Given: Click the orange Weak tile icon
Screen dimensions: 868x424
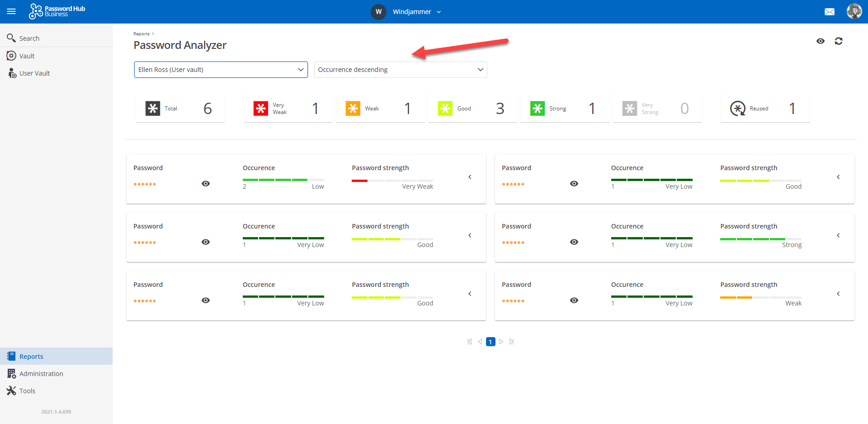Looking at the screenshot, I should [353, 109].
